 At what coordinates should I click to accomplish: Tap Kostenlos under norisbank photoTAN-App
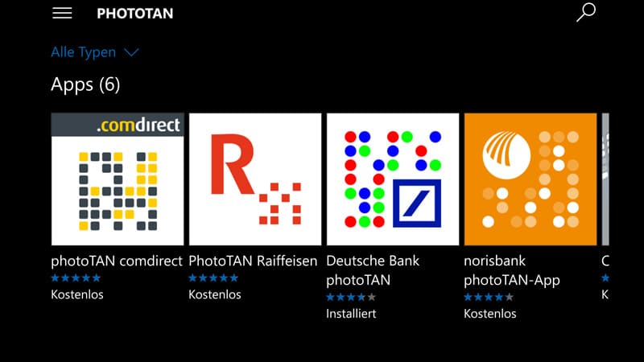pos(490,314)
